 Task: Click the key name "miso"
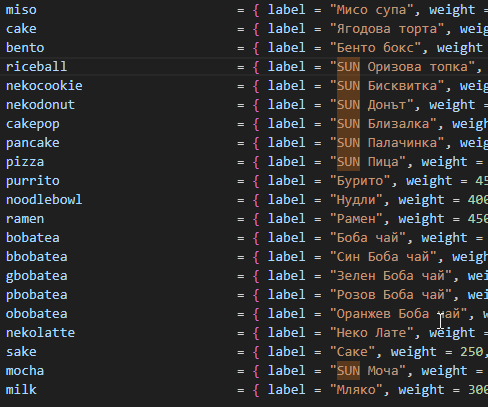[21, 10]
